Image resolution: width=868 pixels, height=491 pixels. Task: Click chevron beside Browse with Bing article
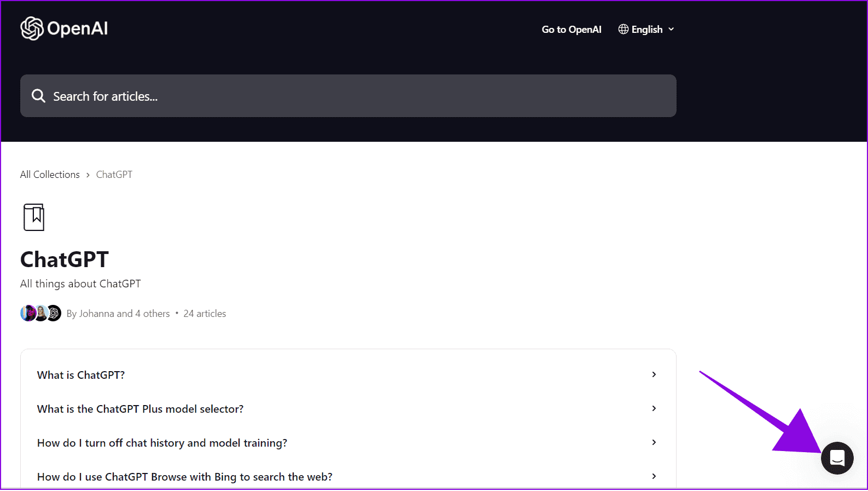pyautogui.click(x=654, y=476)
